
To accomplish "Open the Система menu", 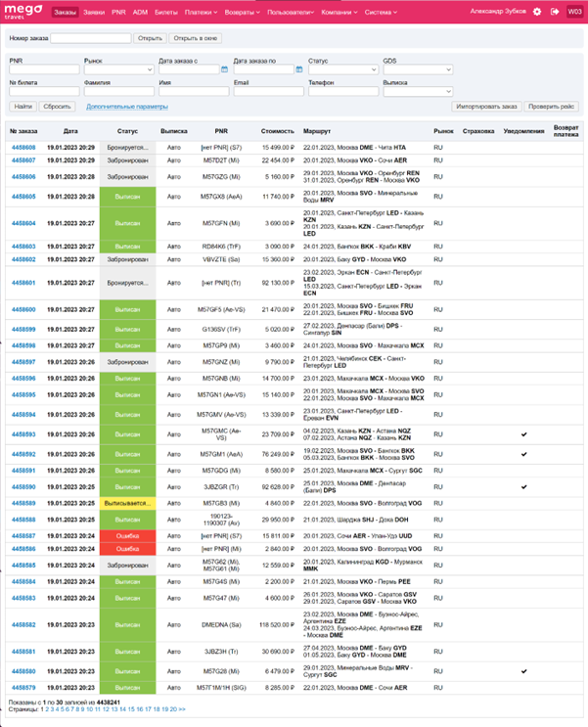I will (383, 12).
